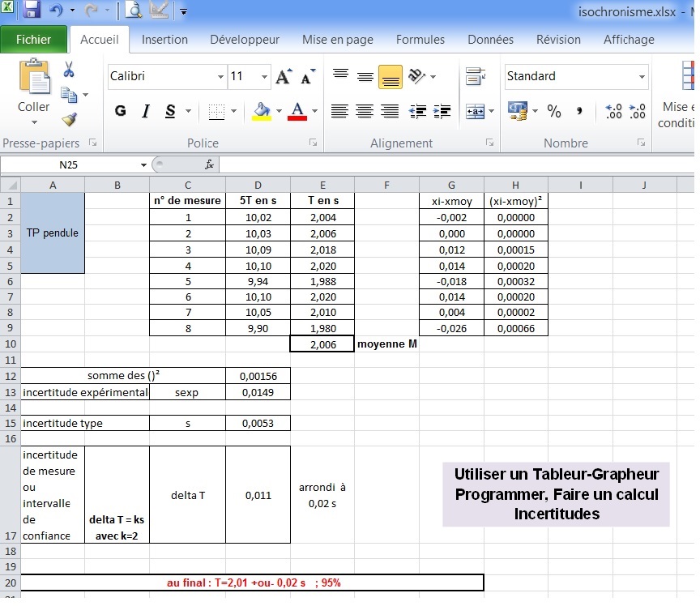Screen dimensions: 700x606
Task: Toggle middle vertical alignment
Action: coord(365,76)
